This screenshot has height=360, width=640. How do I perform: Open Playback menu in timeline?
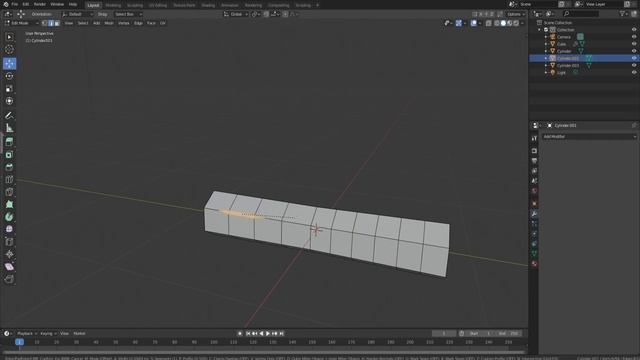point(27,333)
